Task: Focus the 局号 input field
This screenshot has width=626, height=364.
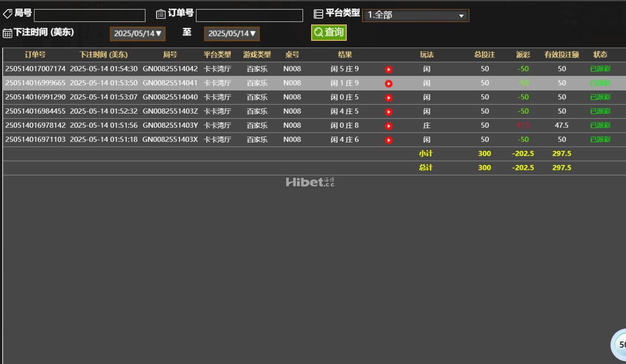Action: [x=90, y=15]
